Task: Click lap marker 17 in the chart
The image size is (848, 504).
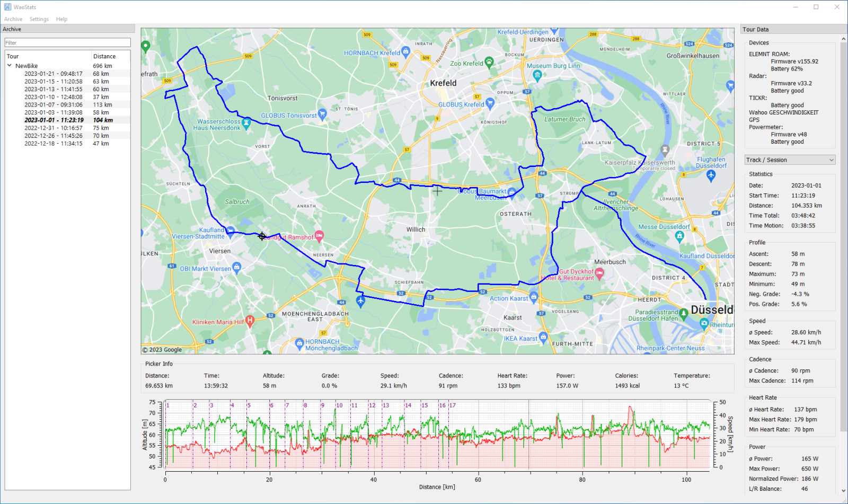Action: point(453,405)
